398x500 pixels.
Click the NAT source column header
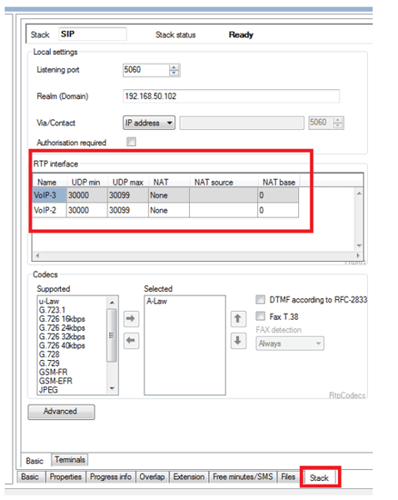(x=223, y=182)
